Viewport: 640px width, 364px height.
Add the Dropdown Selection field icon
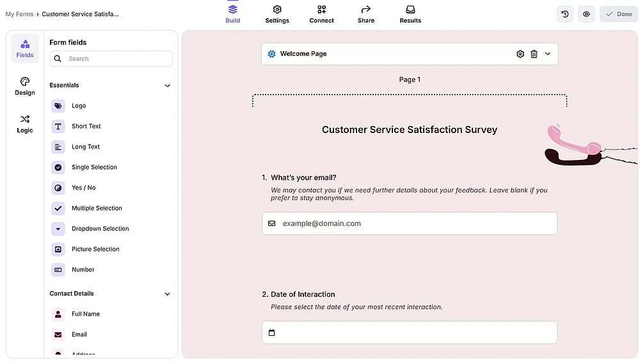[58, 228]
